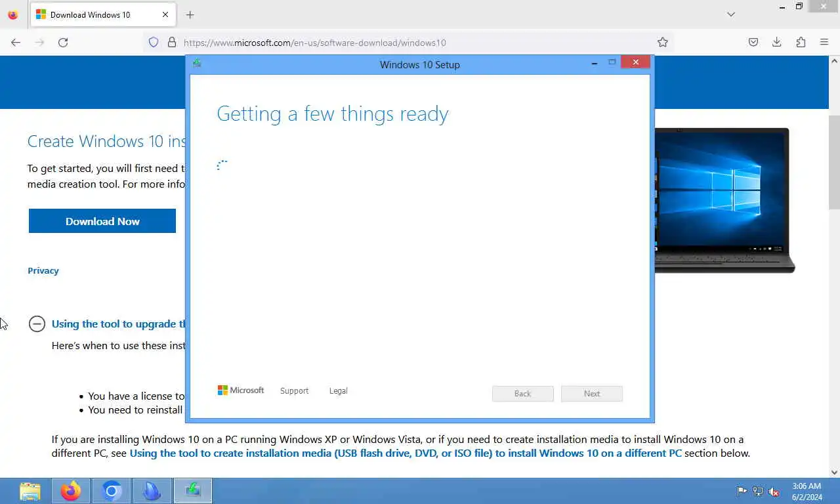Reload the current page
840x504 pixels.
pyautogui.click(x=63, y=42)
